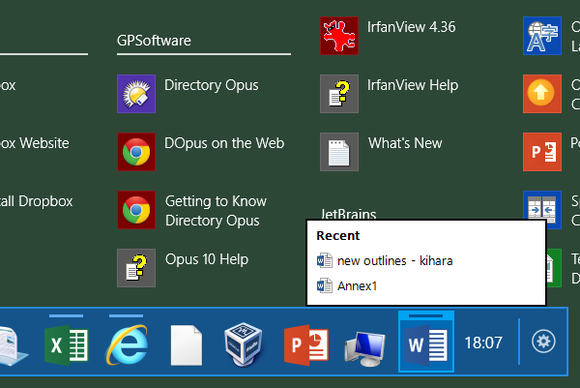Open the orange up-arrow app tile
The width and height of the screenshot is (580, 388).
(542, 94)
